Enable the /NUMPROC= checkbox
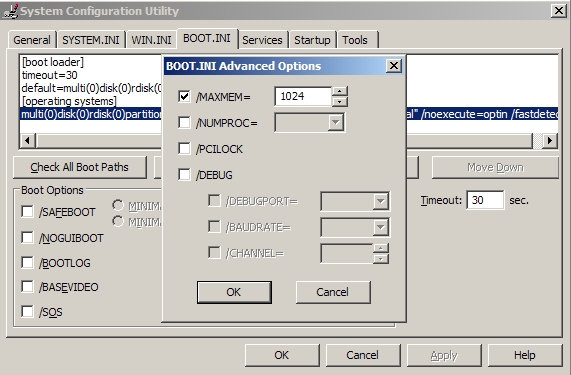 pyautogui.click(x=184, y=122)
